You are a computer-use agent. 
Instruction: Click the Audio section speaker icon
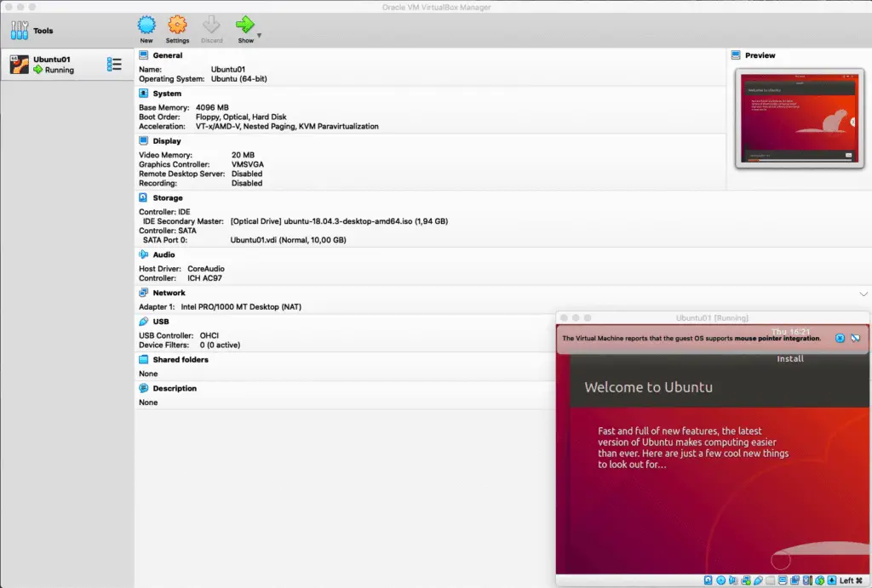pos(143,254)
